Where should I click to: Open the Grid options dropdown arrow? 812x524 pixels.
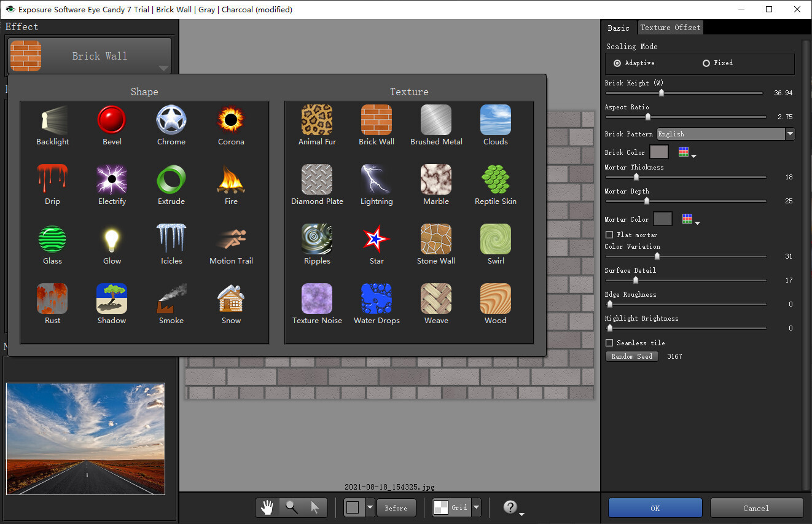(x=476, y=507)
